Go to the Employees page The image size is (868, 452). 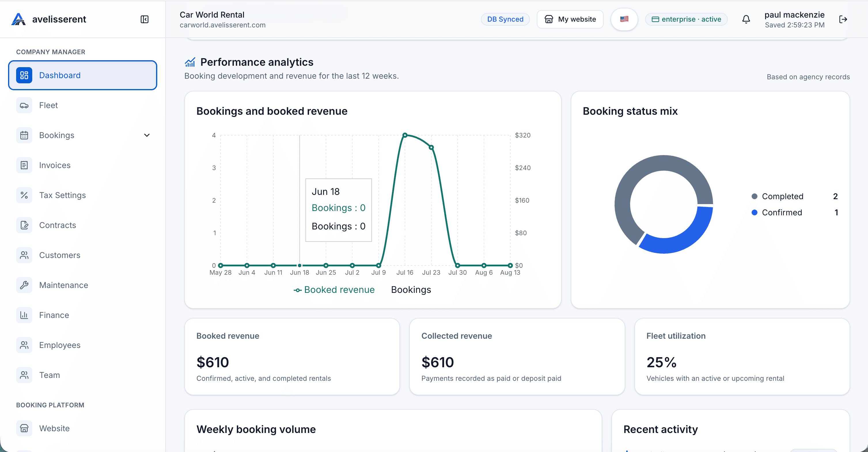coord(83,345)
